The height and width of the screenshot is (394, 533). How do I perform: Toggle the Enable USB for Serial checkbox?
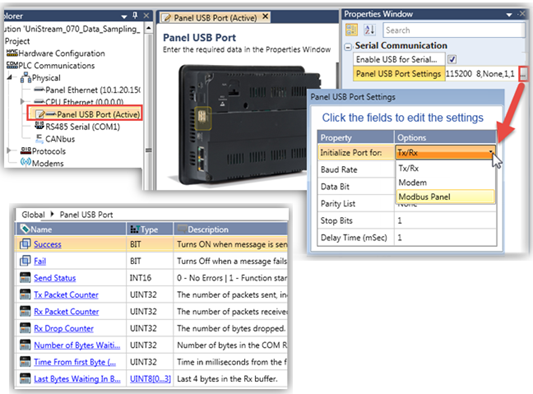[x=452, y=59]
